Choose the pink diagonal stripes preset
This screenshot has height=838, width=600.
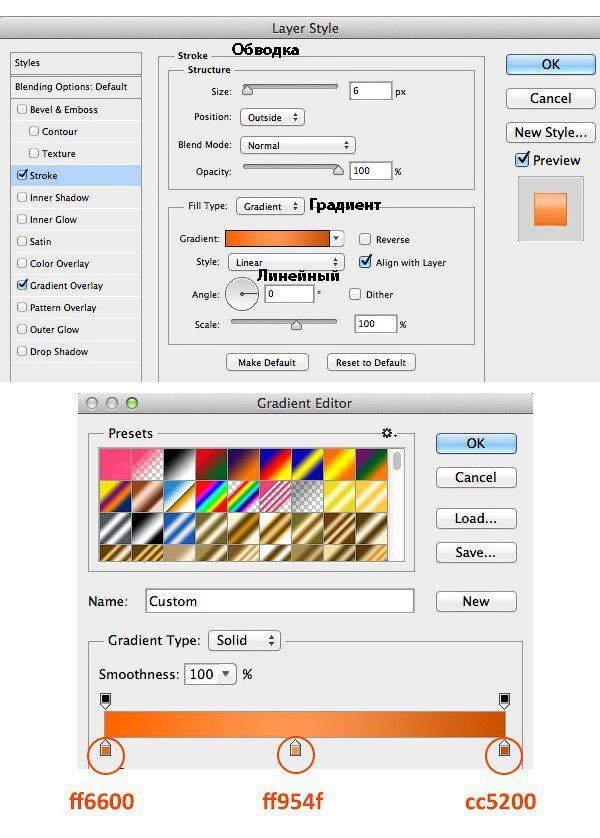(x=275, y=496)
